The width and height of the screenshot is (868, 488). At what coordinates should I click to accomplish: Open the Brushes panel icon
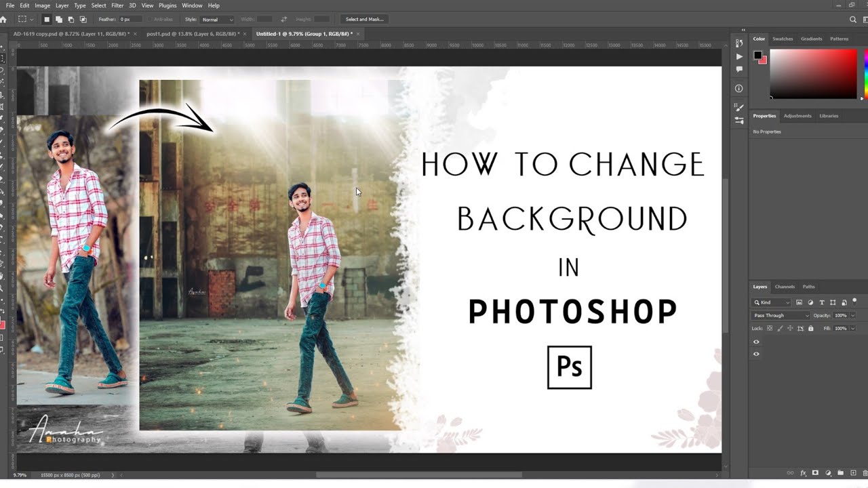click(x=739, y=120)
